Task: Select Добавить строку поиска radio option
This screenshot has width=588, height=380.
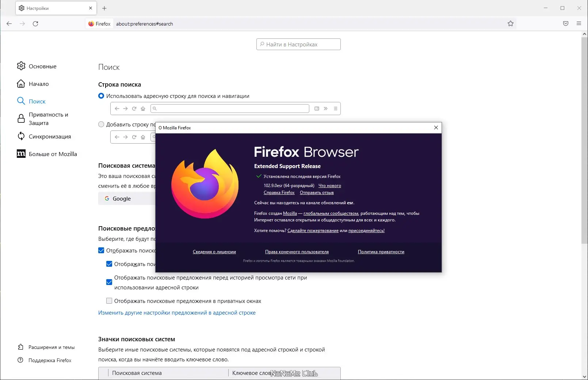Action: (x=101, y=124)
